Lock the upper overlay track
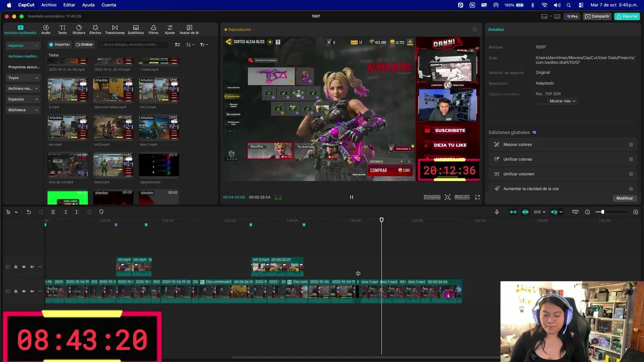644x362 pixels. click(16, 267)
